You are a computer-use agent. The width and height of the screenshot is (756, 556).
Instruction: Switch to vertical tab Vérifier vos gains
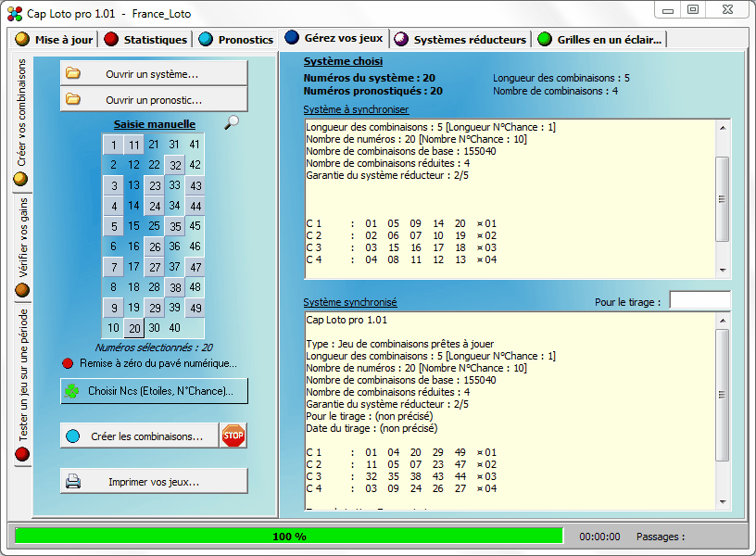[22, 246]
